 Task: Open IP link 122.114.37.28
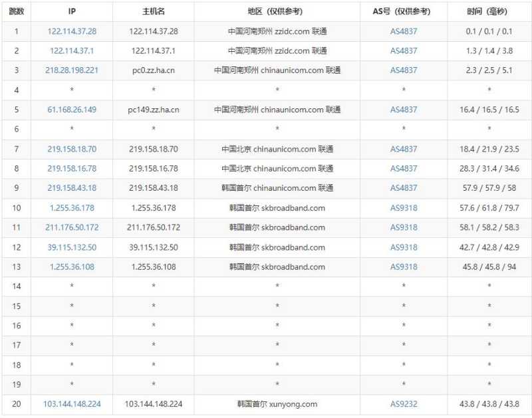(72, 31)
